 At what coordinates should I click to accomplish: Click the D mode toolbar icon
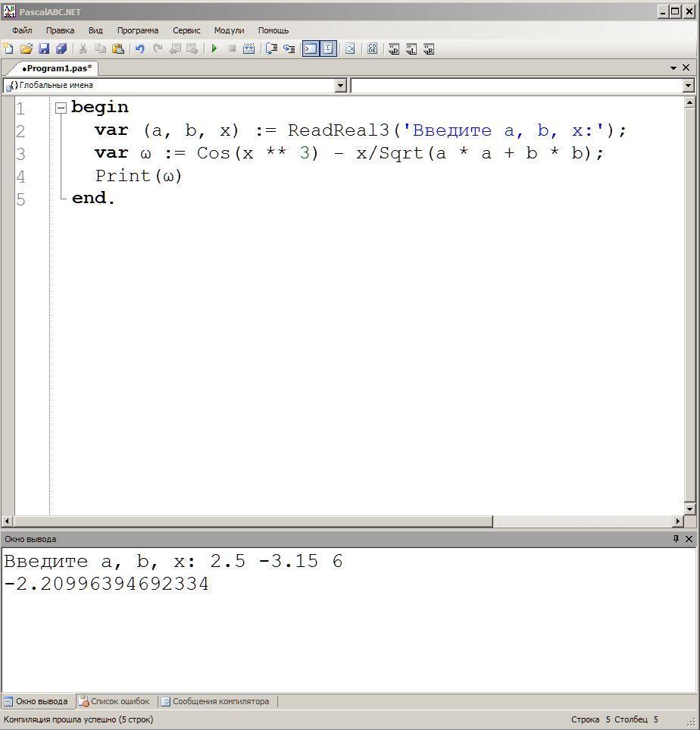394,49
